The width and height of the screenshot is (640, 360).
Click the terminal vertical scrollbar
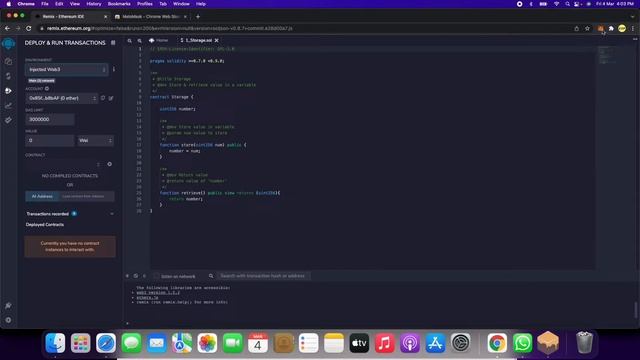click(x=636, y=309)
